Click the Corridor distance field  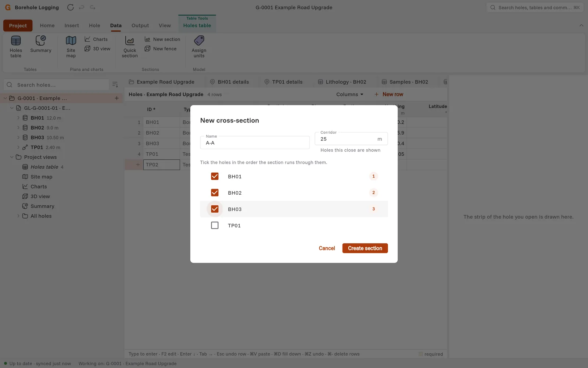[351, 139]
